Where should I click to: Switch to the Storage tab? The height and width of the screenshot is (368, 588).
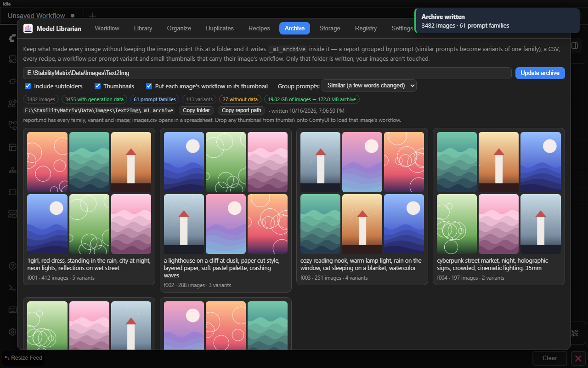pos(330,29)
